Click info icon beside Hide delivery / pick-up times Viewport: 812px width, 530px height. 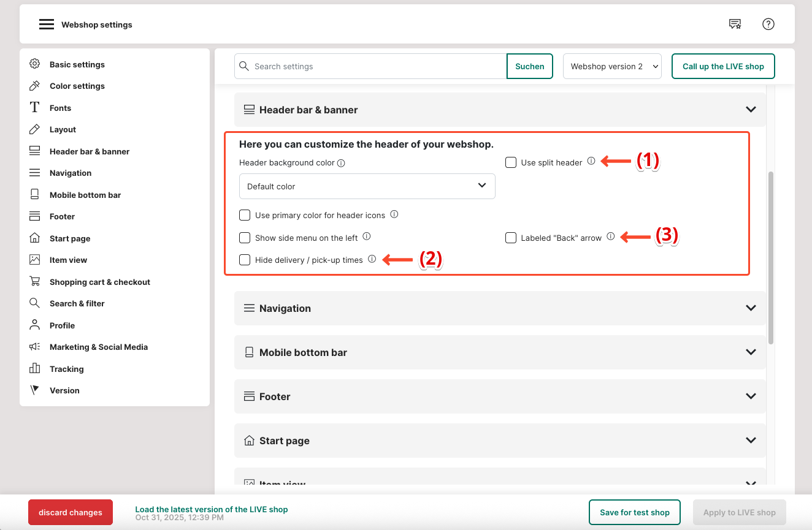pyautogui.click(x=372, y=259)
